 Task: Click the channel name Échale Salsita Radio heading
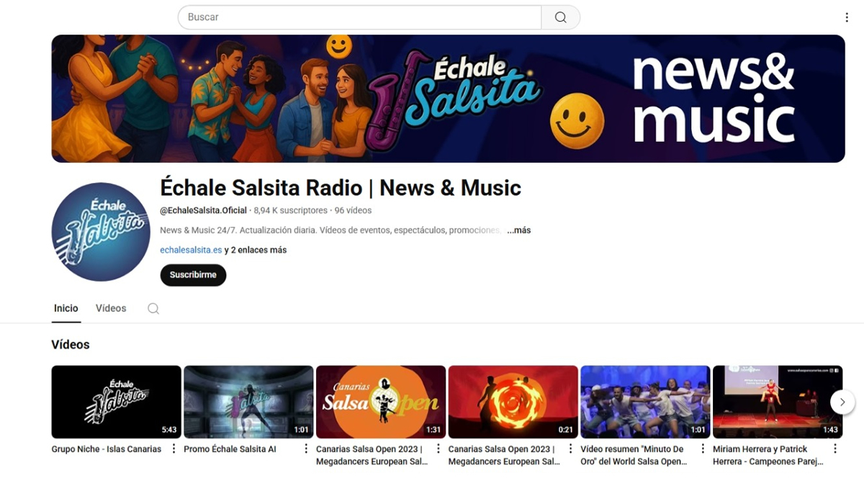[x=341, y=188]
